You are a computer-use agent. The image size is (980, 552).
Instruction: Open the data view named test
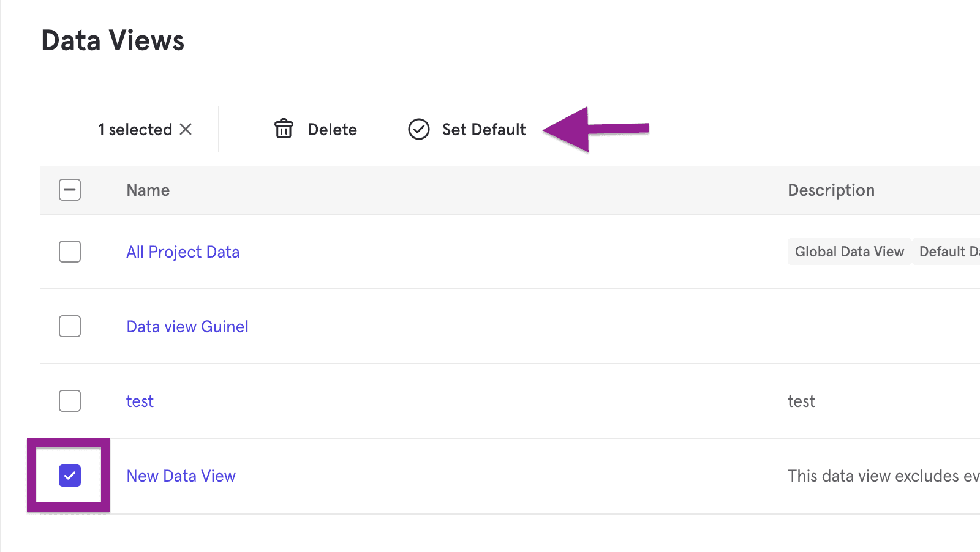[140, 401]
